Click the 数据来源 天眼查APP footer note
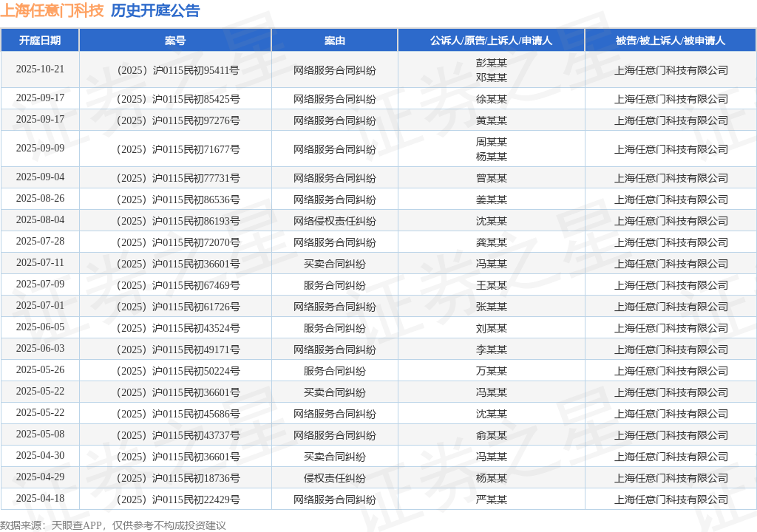 pyautogui.click(x=113, y=525)
